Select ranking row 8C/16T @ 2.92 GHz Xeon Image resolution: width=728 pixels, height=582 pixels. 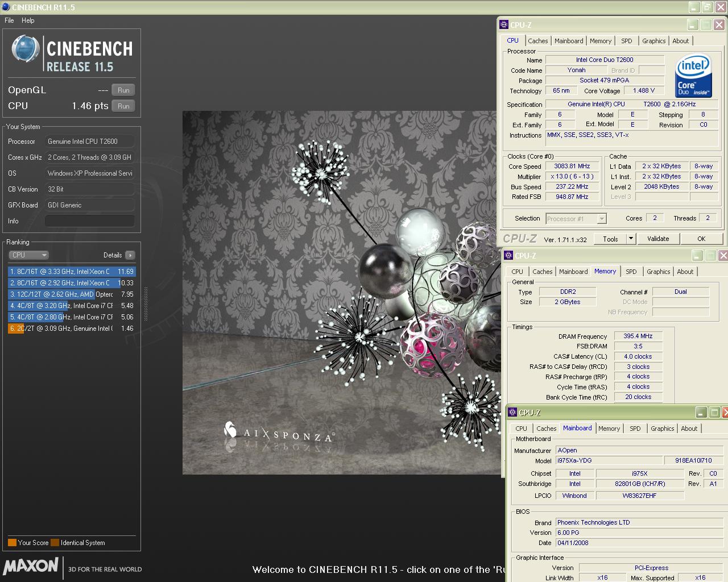coord(72,283)
